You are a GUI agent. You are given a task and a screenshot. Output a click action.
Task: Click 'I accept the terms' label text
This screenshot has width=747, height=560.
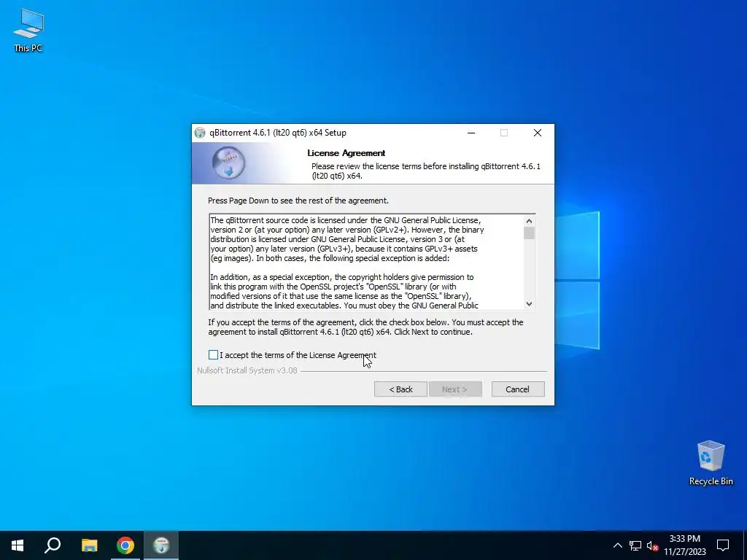pos(298,355)
